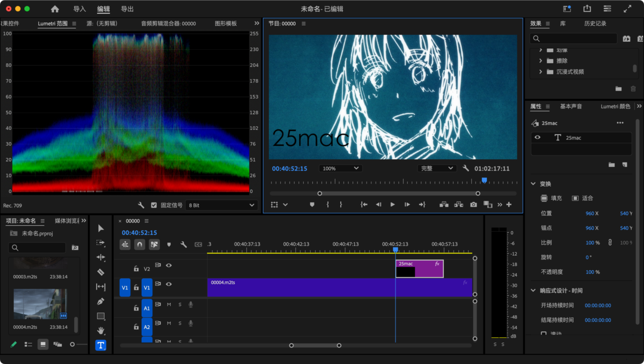Viewport: 644px width, 364px height.
Task: Open playback resolution dropdown
Action: [x=437, y=168]
